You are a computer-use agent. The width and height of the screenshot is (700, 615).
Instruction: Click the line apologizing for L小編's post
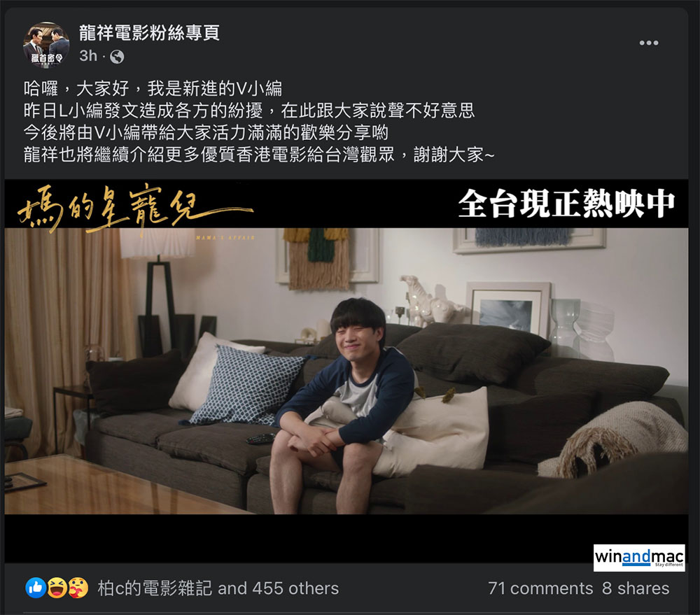[x=248, y=111]
